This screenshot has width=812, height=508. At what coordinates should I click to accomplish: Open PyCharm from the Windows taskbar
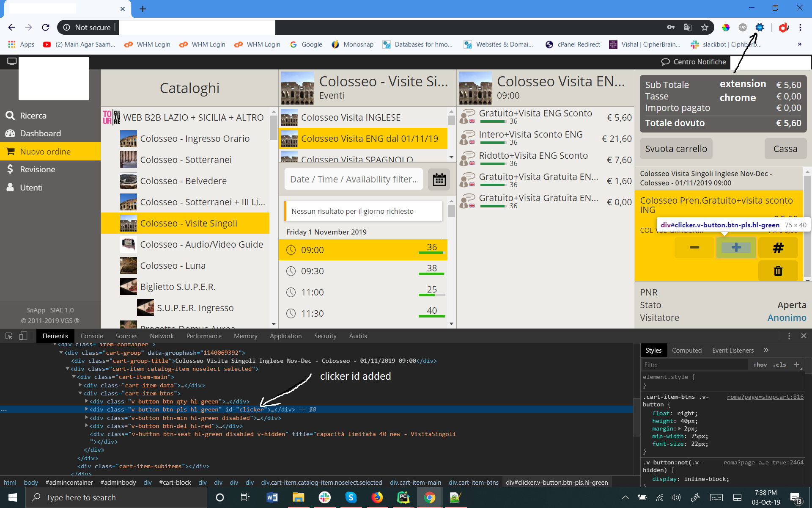[403, 497]
